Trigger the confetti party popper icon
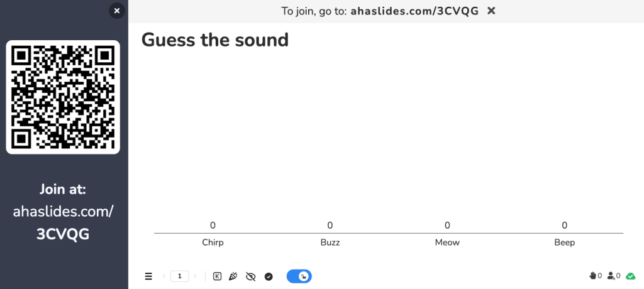The image size is (644, 289). [233, 276]
